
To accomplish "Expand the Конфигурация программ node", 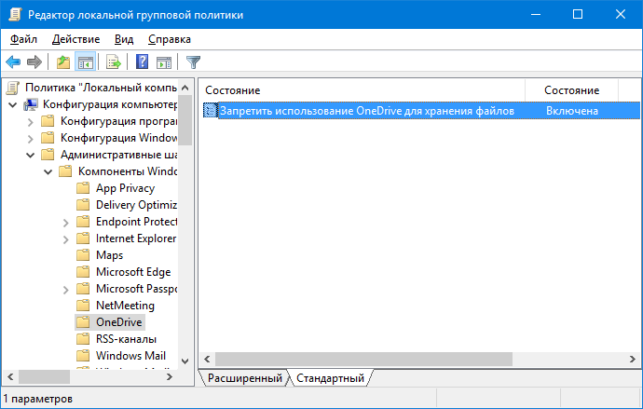I will click(x=30, y=122).
